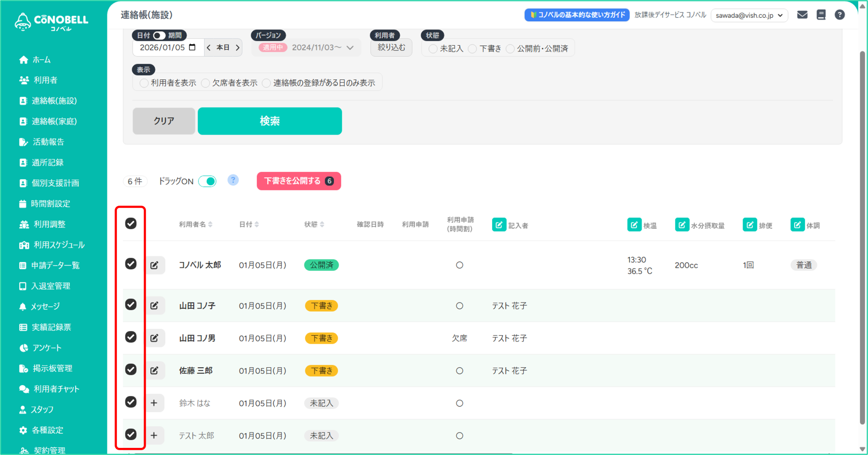Open 活動報告 in the sidebar

(48, 142)
